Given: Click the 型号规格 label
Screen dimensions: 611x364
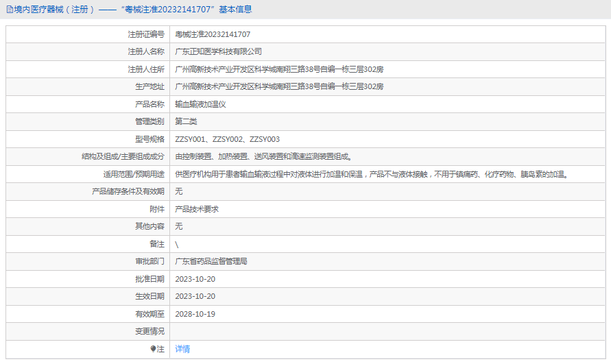Looking at the screenshot, I should pyautogui.click(x=149, y=139).
